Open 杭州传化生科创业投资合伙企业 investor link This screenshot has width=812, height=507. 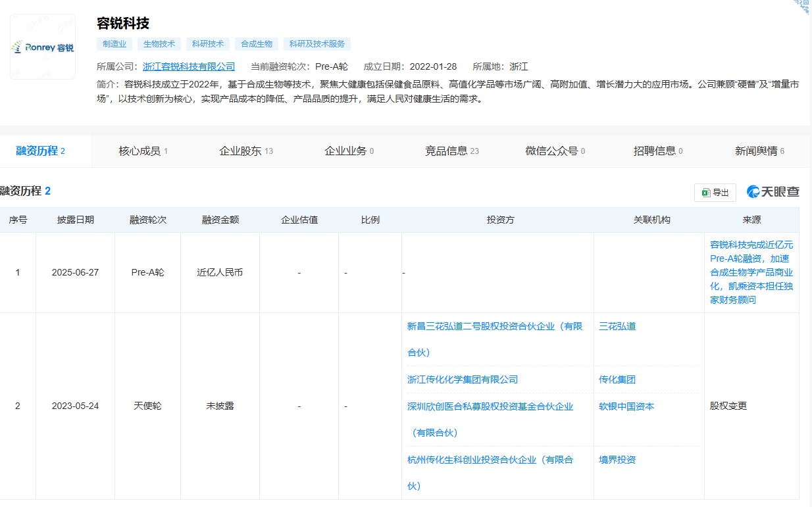[490, 473]
